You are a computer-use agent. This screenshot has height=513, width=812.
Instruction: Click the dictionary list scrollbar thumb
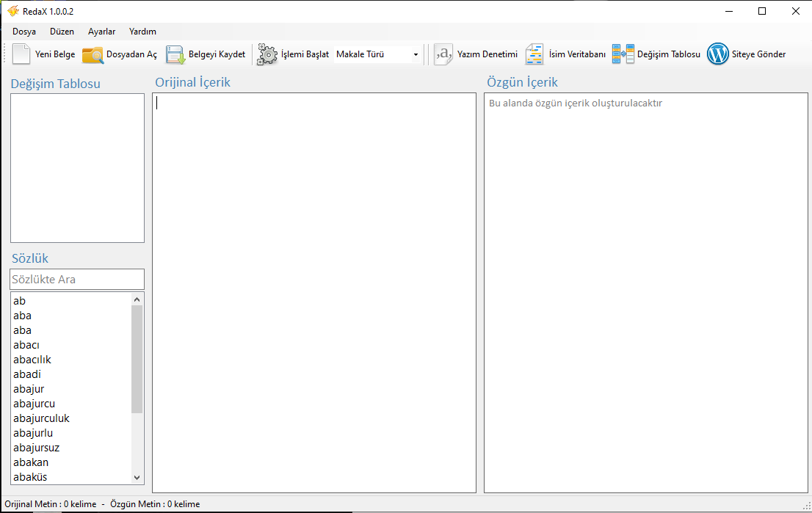137,360
